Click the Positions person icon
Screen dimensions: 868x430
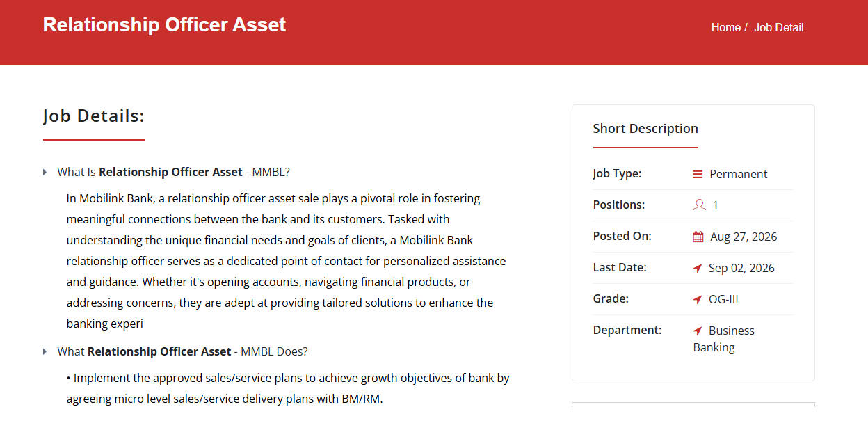[x=699, y=205]
